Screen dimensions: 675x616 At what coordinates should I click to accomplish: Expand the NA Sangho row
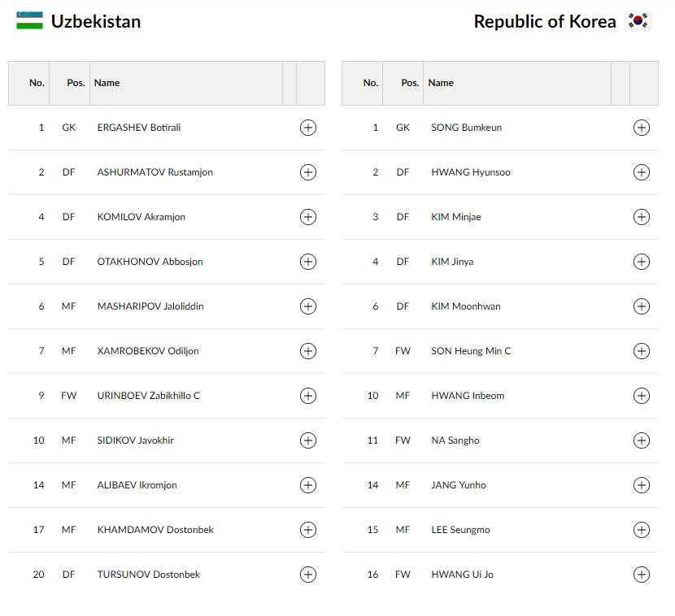pos(642,440)
